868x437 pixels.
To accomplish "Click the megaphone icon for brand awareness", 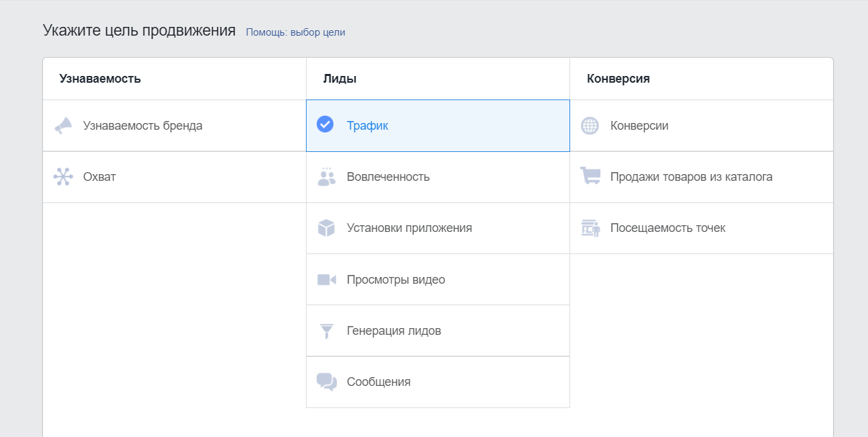I will pos(63,126).
